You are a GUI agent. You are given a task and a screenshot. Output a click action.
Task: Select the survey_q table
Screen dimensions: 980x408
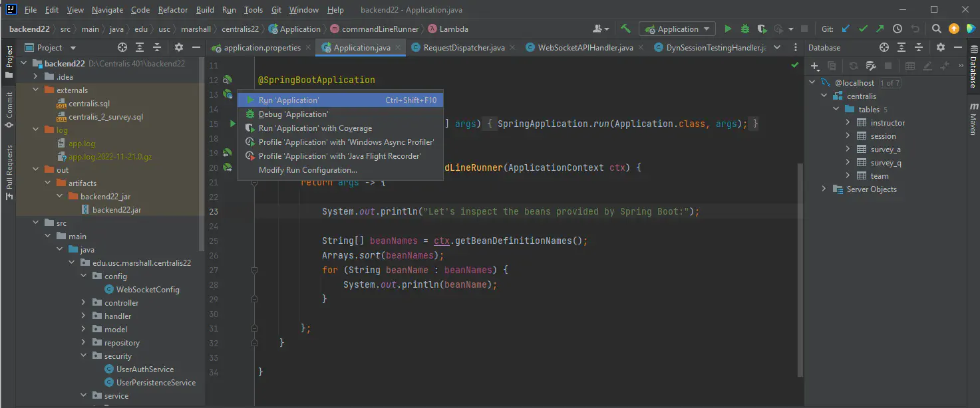pos(886,163)
